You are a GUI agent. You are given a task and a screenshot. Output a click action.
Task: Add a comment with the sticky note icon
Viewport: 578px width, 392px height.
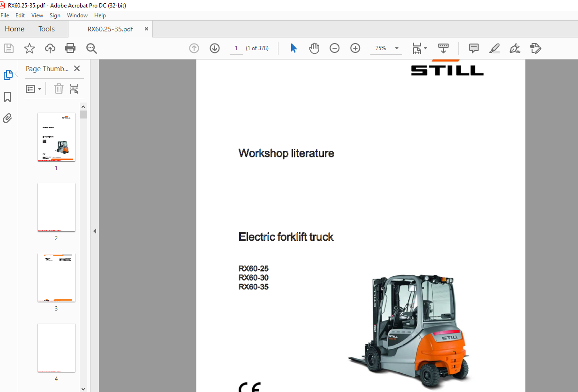(x=474, y=48)
